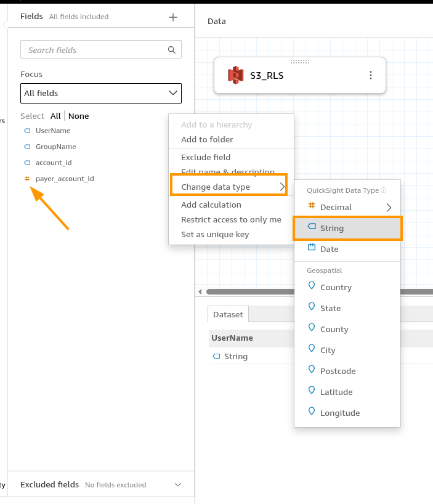The height and width of the screenshot is (504, 433).
Task: Click the City location pin icon
Action: coord(312,348)
